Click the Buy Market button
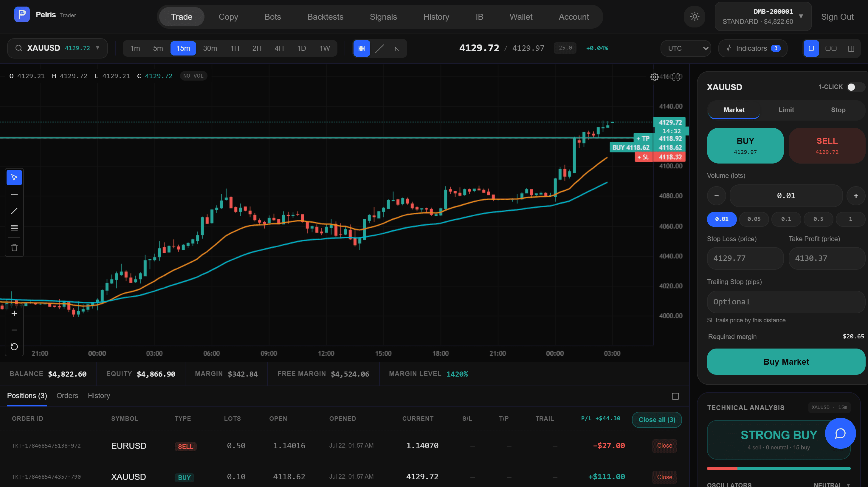This screenshot has height=487, width=868. click(786, 362)
